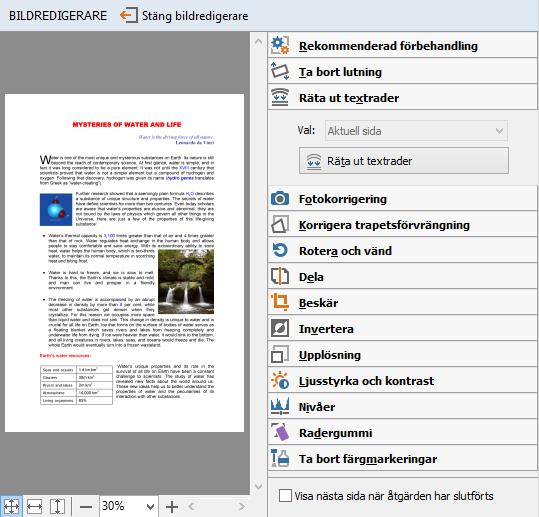Open the Val Aktuell sida dropdown
The height and width of the screenshot is (517, 539).
416,131
